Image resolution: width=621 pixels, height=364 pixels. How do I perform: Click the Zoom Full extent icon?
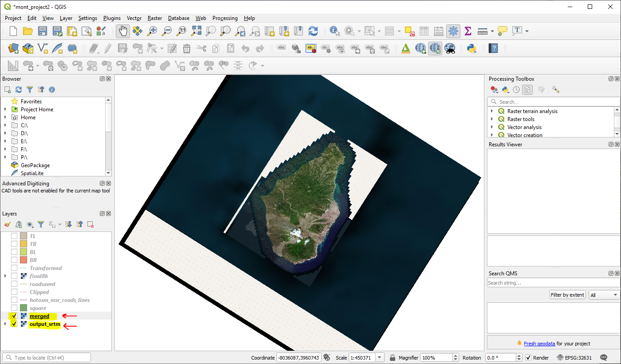click(x=196, y=31)
